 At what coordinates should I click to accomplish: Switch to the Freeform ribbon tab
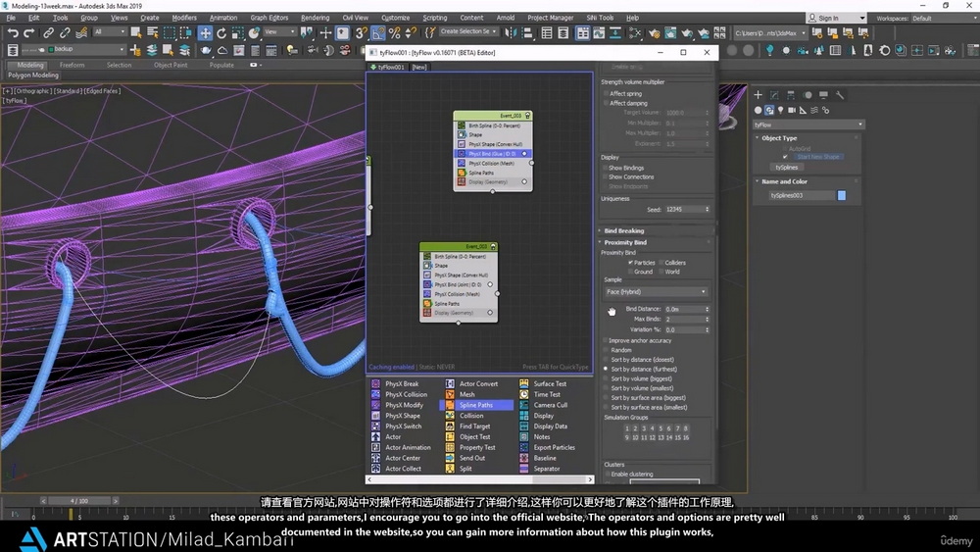coord(72,65)
